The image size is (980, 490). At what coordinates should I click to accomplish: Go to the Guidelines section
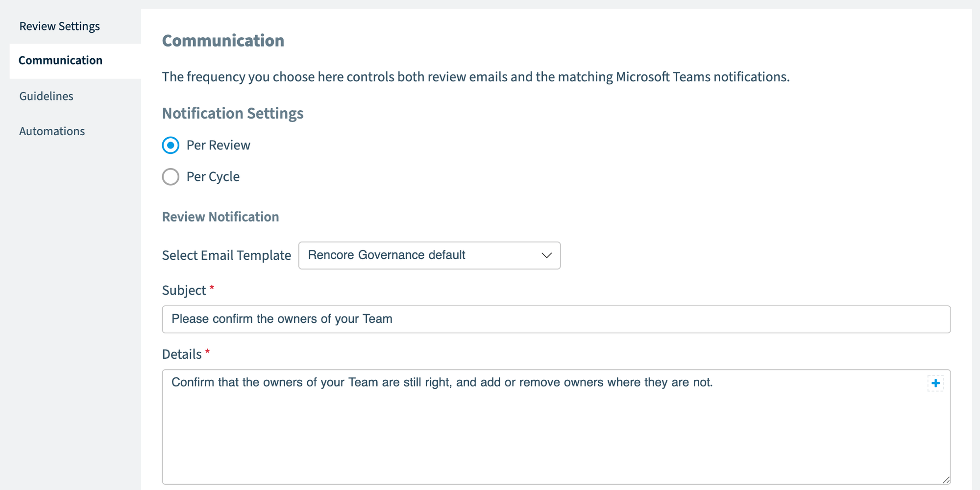tap(47, 96)
